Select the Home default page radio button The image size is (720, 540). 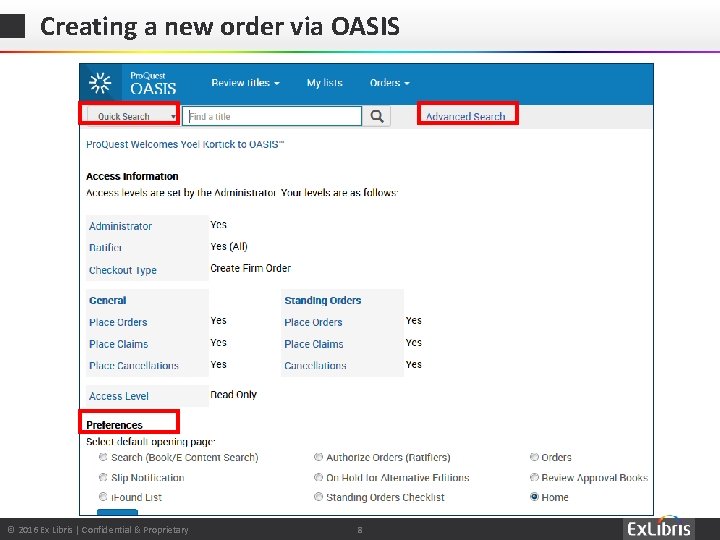pos(534,496)
